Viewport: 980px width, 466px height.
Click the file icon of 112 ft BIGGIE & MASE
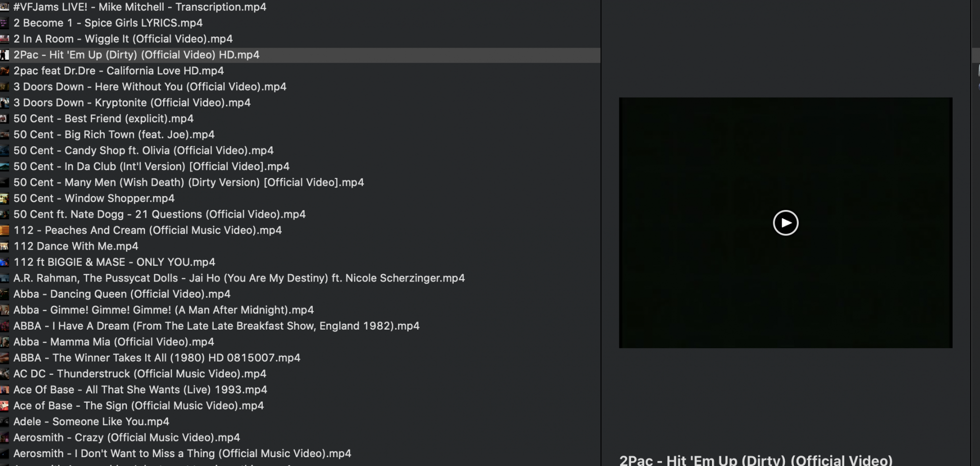coord(4,262)
